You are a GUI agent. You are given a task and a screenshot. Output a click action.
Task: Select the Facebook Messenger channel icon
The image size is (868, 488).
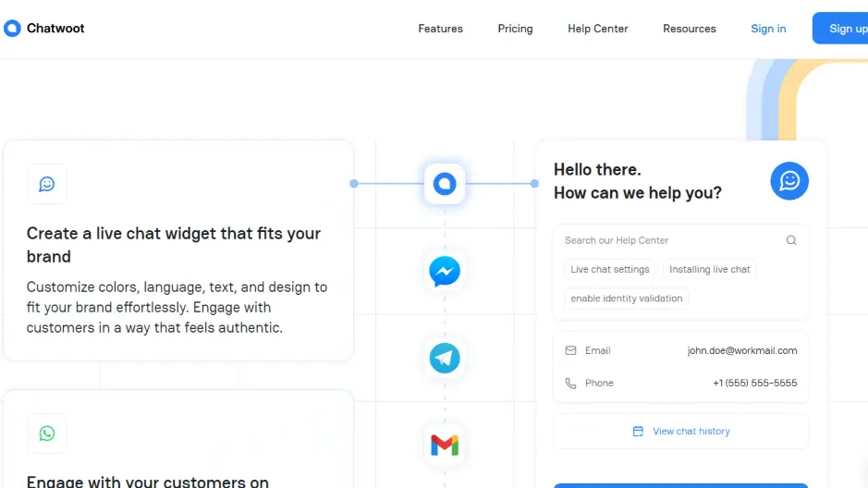pos(445,271)
